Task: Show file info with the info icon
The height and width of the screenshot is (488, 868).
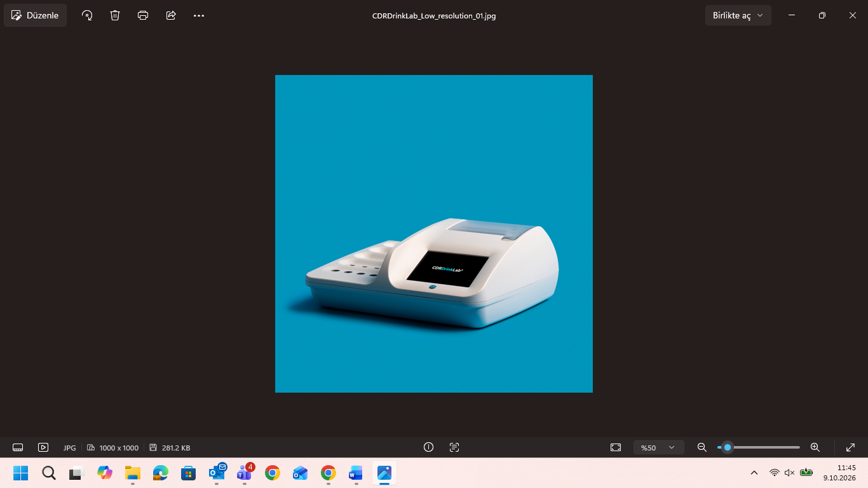Action: 428,447
